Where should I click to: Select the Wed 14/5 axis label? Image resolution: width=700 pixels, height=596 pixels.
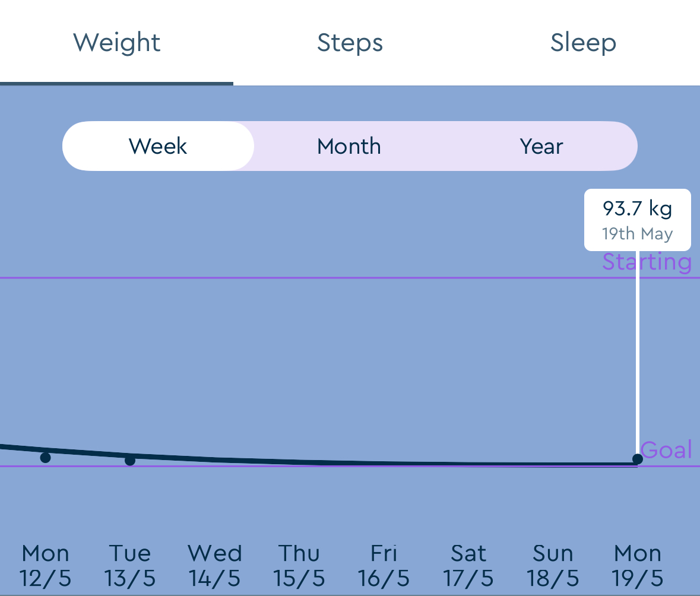point(215,565)
